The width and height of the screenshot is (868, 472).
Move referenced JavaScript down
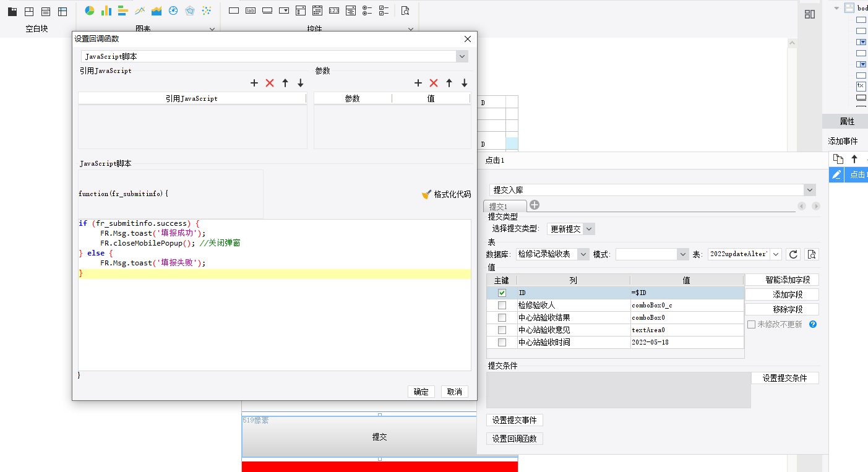(x=301, y=83)
